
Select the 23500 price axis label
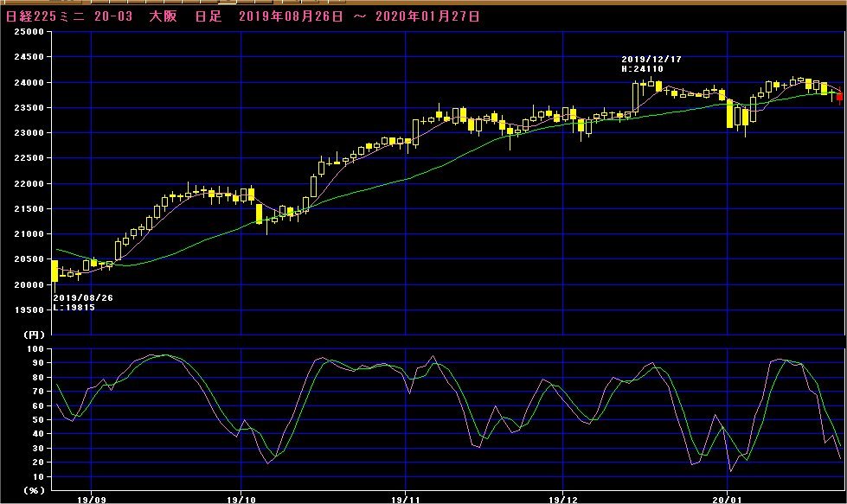point(29,108)
